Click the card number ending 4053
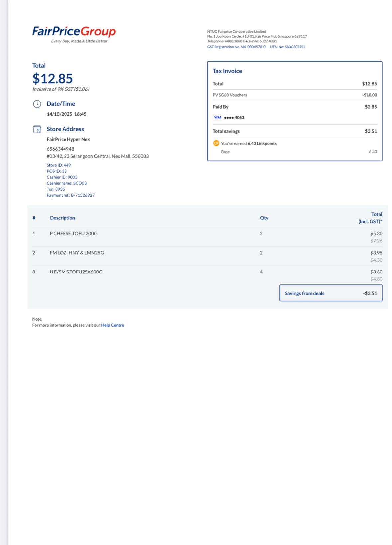Image resolution: width=392 pixels, height=545 pixels. 234,117
